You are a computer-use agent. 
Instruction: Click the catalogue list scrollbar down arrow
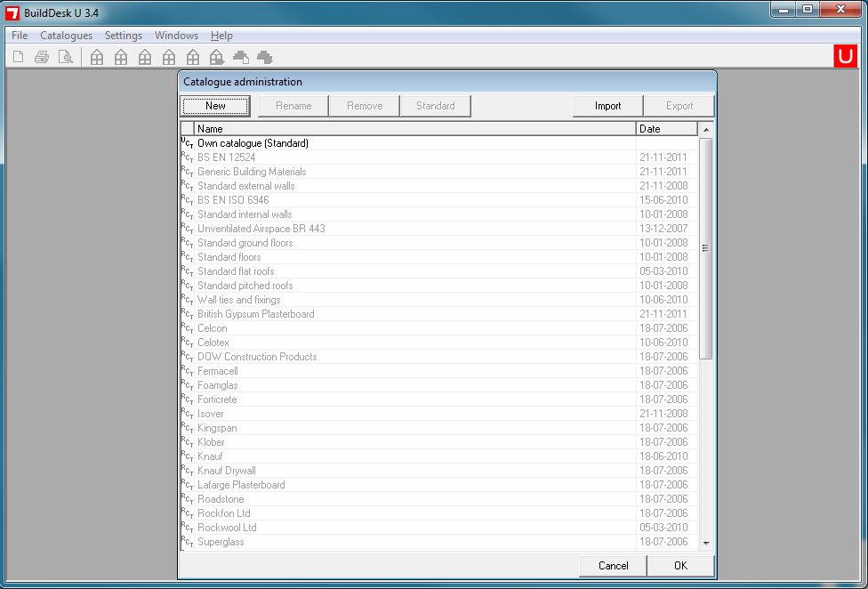coord(706,543)
